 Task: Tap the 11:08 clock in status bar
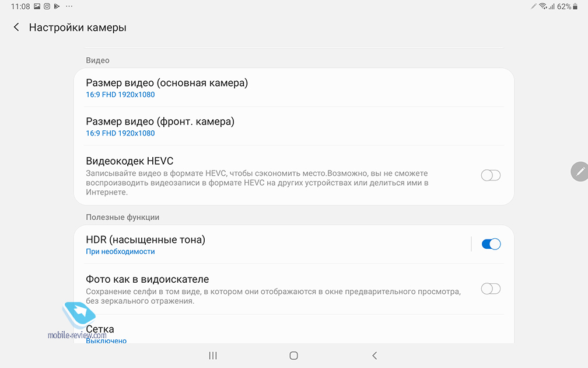(x=20, y=6)
